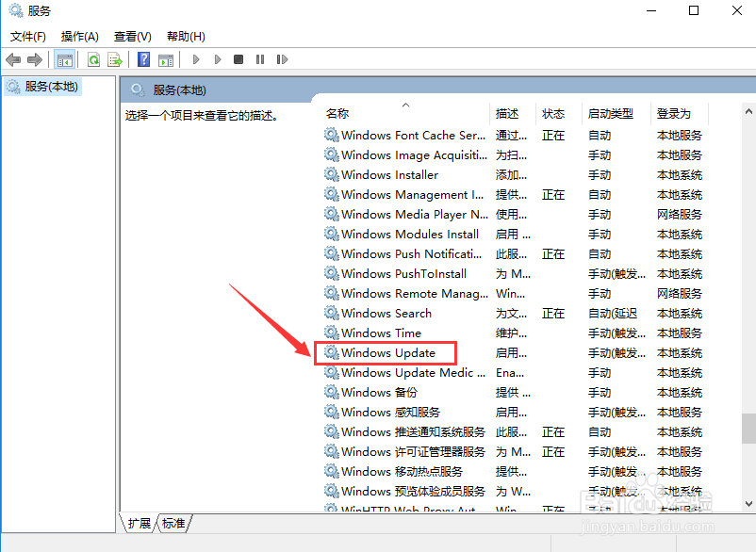This screenshot has width=756, height=552.
Task: Open help via the blue question mark icon
Action: (142, 59)
